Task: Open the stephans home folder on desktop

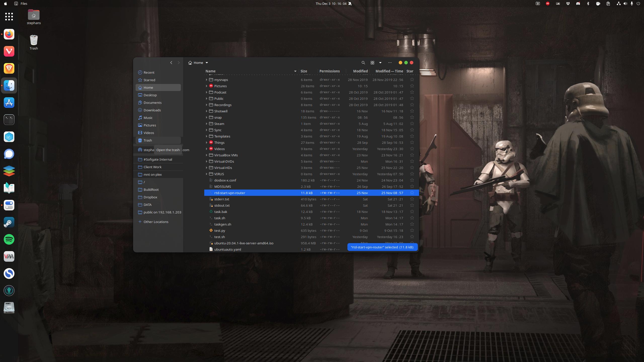Action: [34, 17]
